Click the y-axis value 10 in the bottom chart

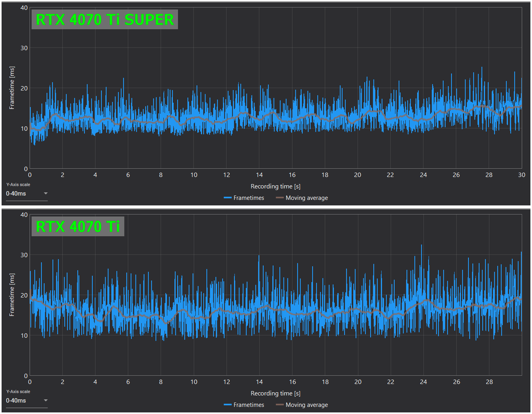[24, 336]
